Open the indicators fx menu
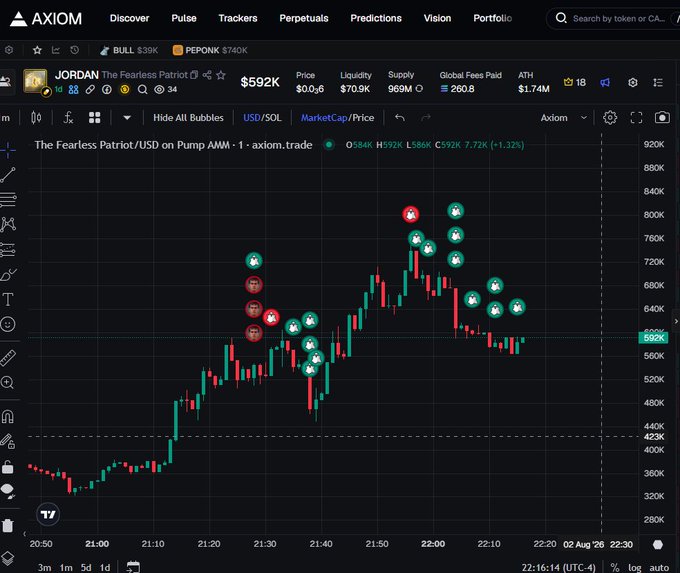This screenshot has height=573, width=680. click(68, 118)
